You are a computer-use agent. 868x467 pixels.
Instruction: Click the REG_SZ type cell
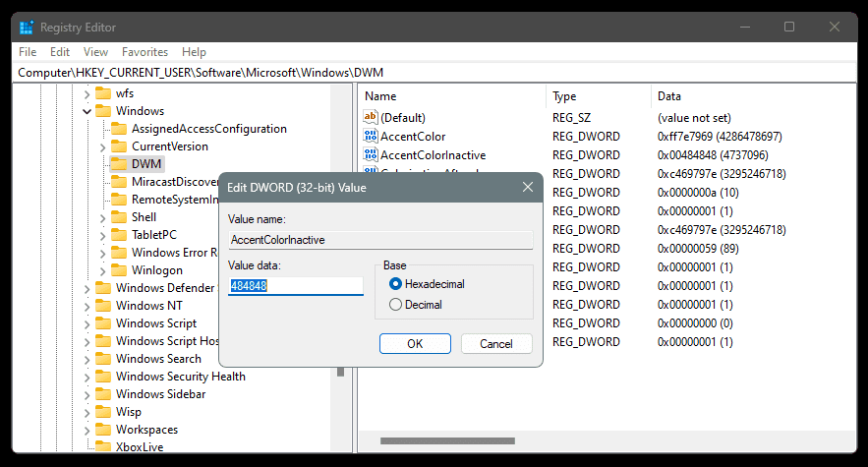pos(571,117)
